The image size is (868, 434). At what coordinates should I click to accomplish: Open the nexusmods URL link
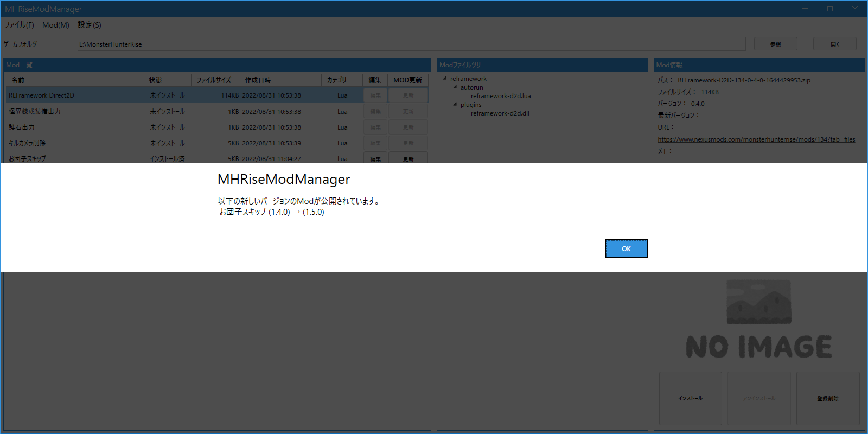pyautogui.click(x=756, y=139)
